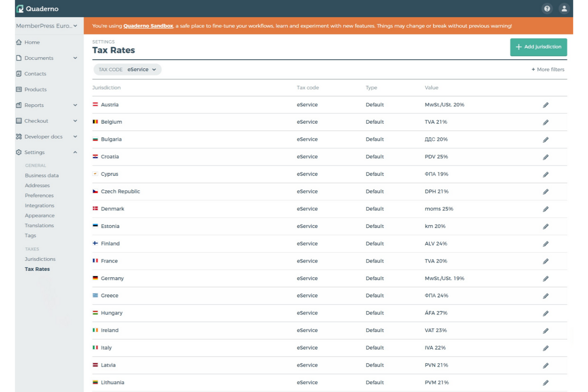Expand the Documents sidebar section
This screenshot has height=392, width=588.
75,58
